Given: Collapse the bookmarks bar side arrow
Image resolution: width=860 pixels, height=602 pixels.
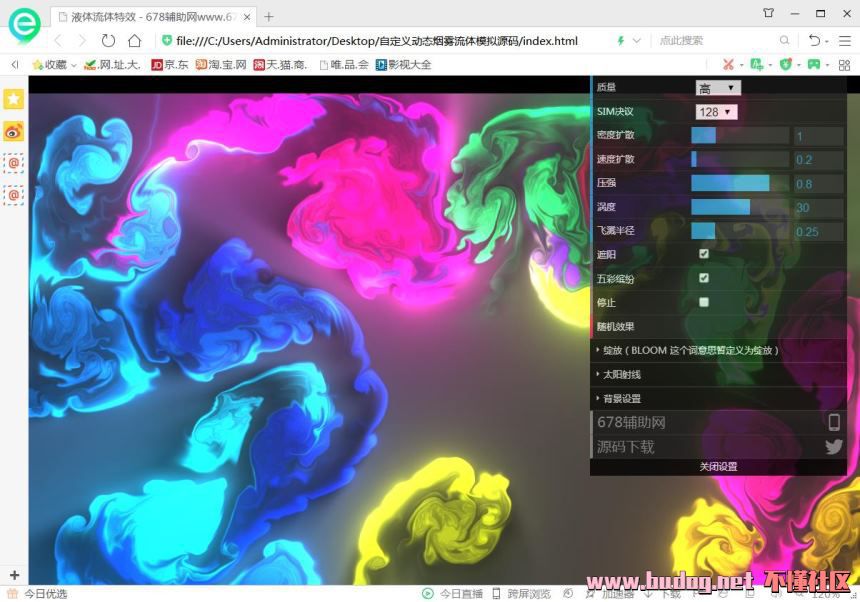Looking at the screenshot, I should (x=15, y=65).
